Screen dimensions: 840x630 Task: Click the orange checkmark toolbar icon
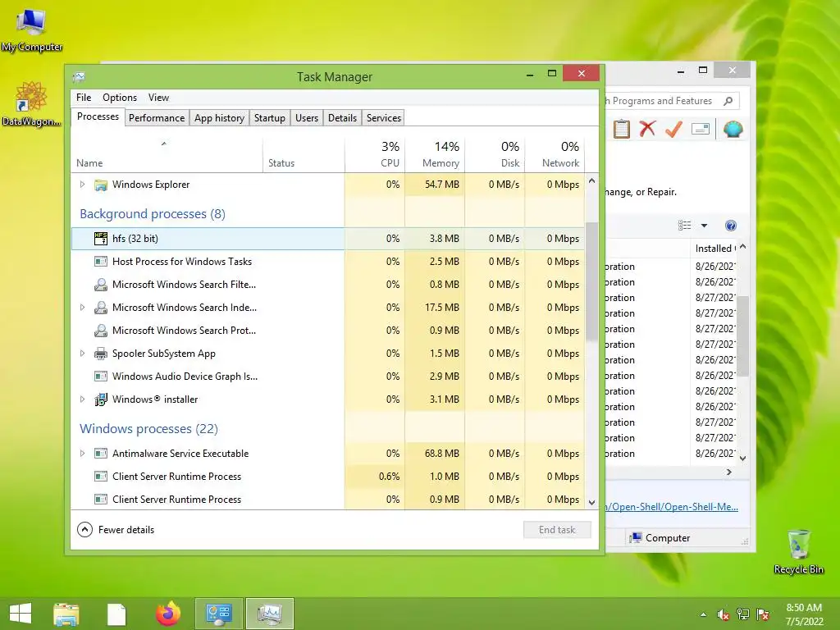coord(673,129)
